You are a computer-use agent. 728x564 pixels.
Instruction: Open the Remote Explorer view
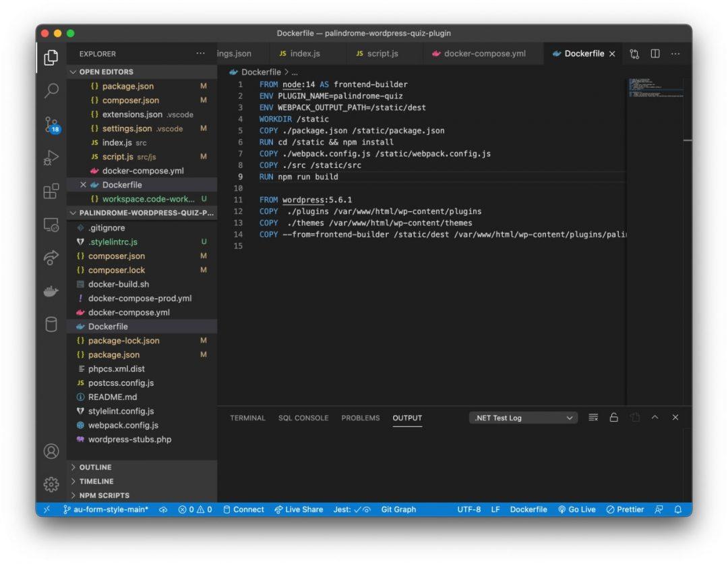[x=51, y=225]
